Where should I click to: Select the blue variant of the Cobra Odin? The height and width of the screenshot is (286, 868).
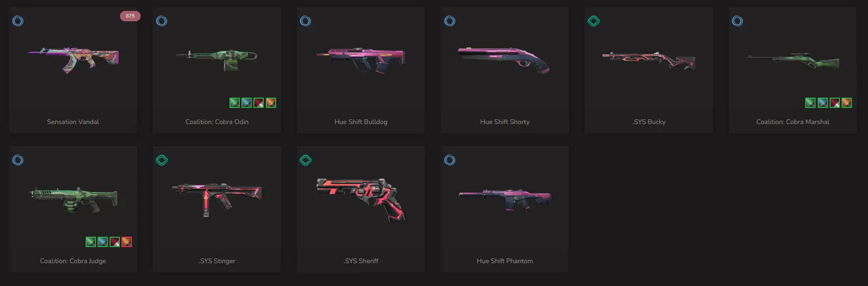coord(247,103)
